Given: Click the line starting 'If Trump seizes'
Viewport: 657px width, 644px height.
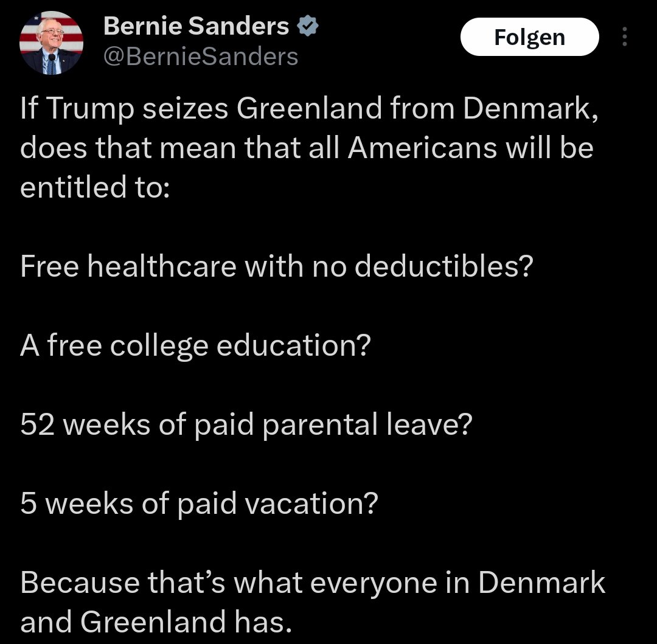Looking at the screenshot, I should [307, 109].
